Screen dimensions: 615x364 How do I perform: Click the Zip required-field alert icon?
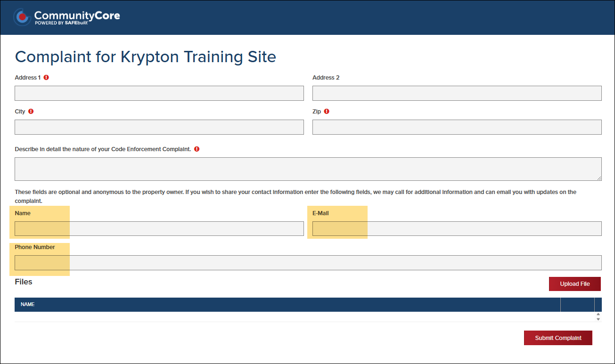tap(327, 112)
